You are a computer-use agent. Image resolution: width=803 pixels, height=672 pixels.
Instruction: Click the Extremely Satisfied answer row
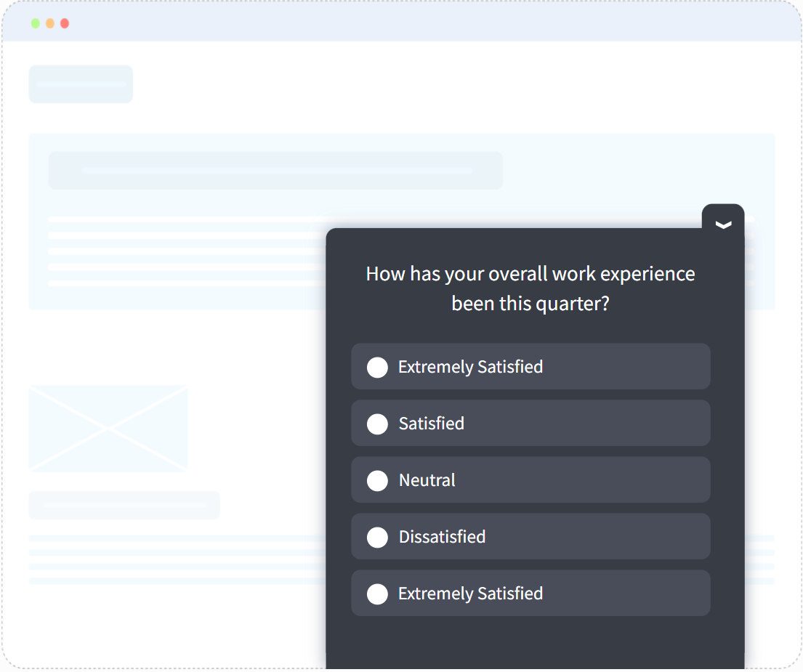coord(530,367)
